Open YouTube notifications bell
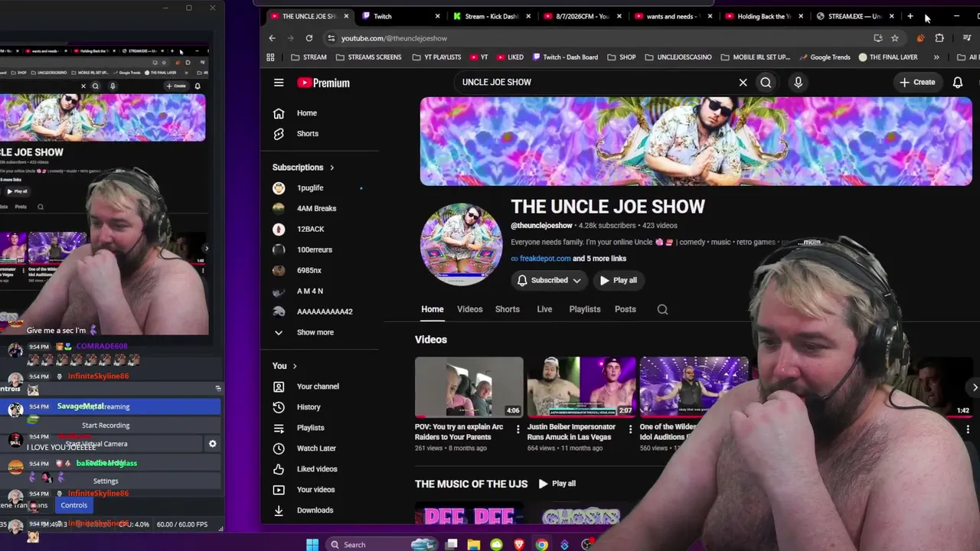 point(958,83)
